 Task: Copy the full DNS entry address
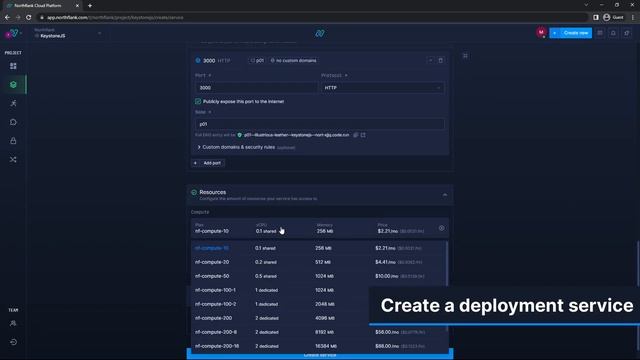[356, 135]
